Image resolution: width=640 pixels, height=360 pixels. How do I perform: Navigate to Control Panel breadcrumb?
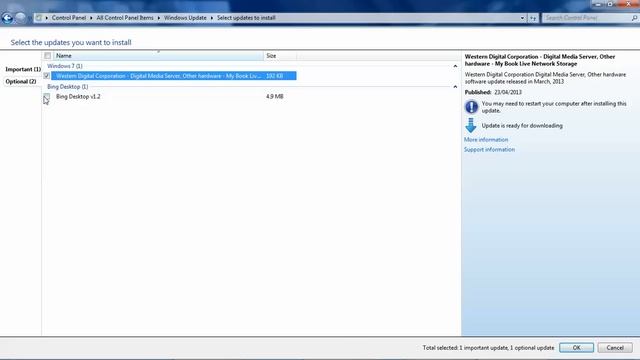(x=69, y=18)
